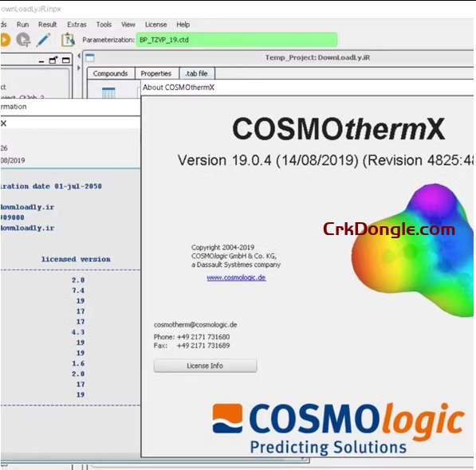The image size is (476, 470).
Task: Expand panel with right-pointing splitter arrow
Action: (79, 68)
